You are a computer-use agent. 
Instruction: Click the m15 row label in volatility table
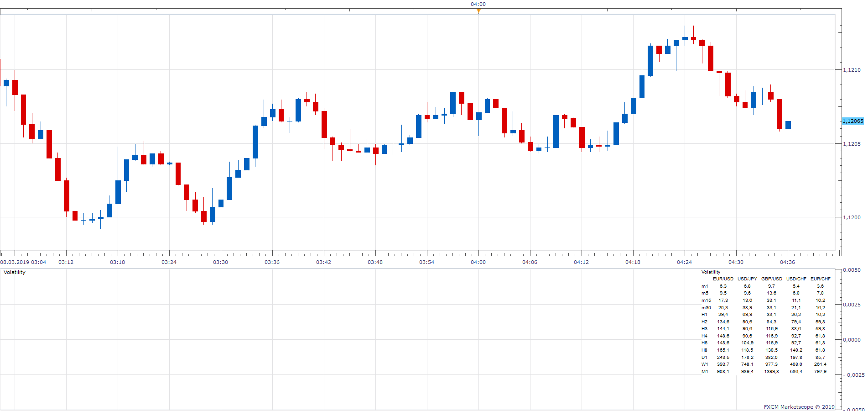pyautogui.click(x=706, y=300)
